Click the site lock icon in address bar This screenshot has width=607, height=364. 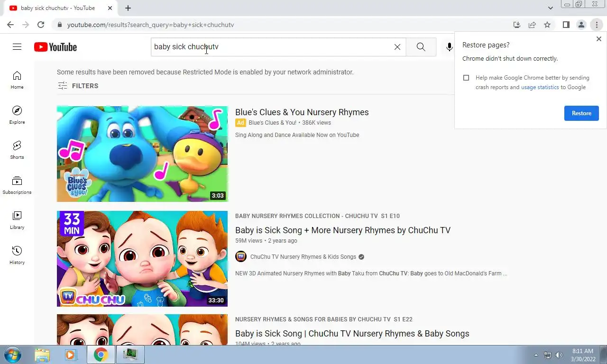pos(59,25)
